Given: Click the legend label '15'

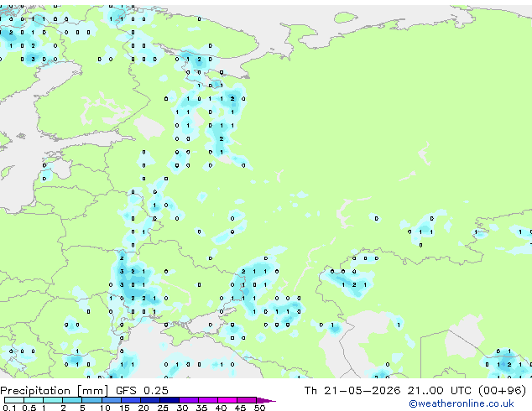Looking at the screenshot, I should pyautogui.click(x=124, y=408).
